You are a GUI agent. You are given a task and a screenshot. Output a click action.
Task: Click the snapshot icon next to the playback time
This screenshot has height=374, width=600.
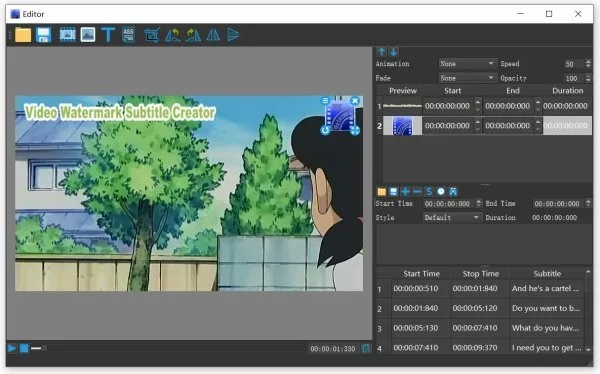coord(366,348)
